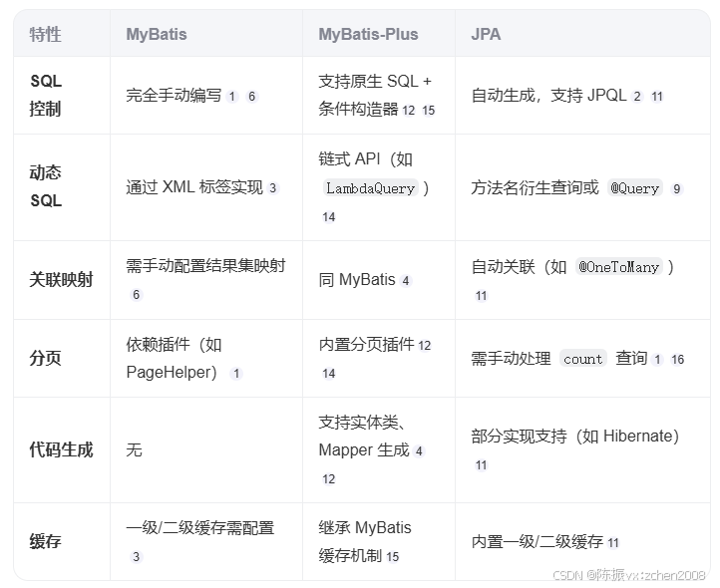Open citation 12 under Mapper 生成

pos(329,479)
